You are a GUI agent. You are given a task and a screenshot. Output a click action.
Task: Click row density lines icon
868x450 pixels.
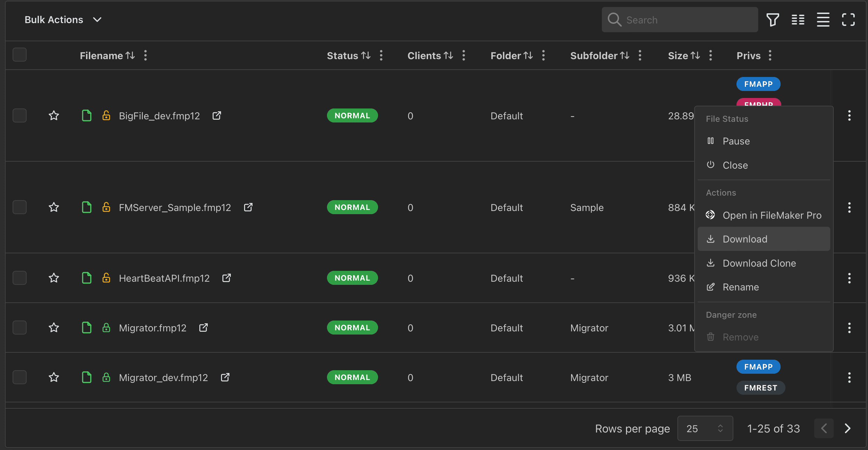[823, 20]
